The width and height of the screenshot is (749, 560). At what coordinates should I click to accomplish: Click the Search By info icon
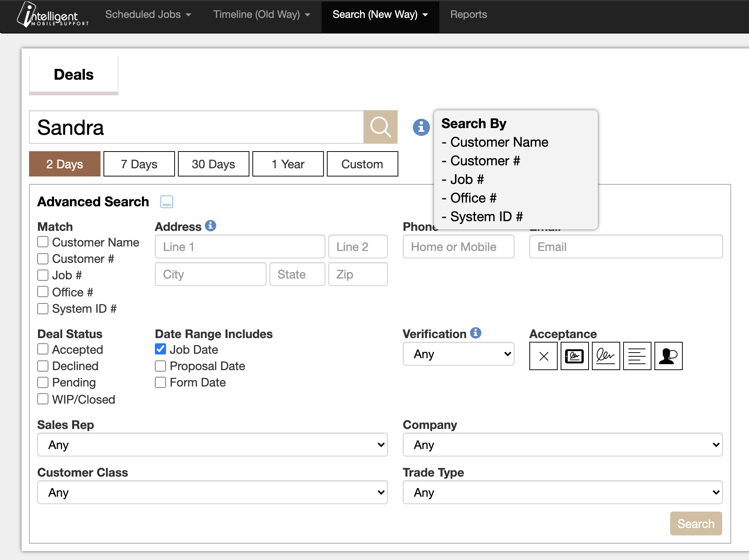[x=421, y=127]
